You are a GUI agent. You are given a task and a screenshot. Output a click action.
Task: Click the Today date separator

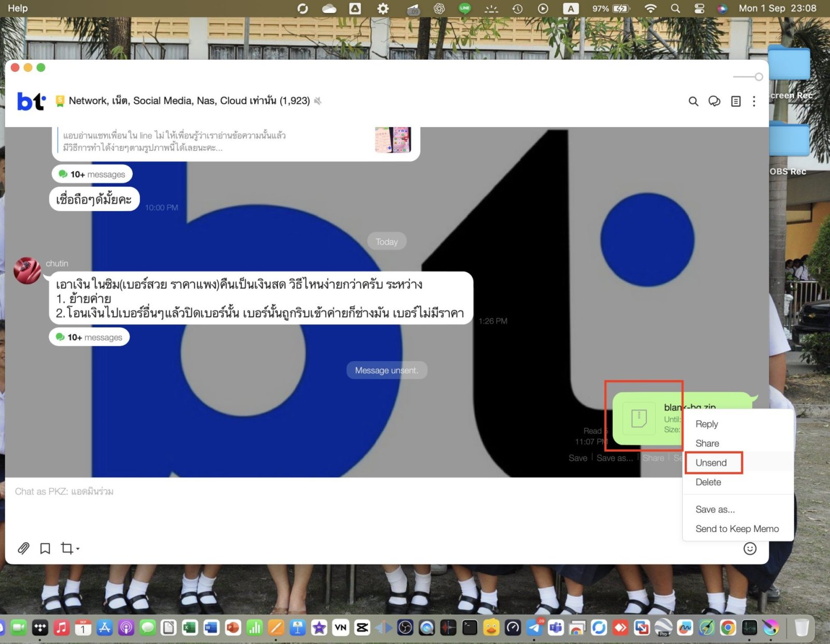(386, 242)
